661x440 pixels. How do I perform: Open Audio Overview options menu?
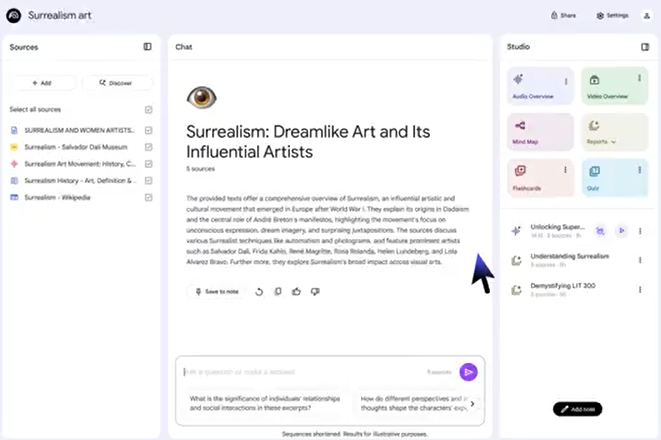click(566, 81)
